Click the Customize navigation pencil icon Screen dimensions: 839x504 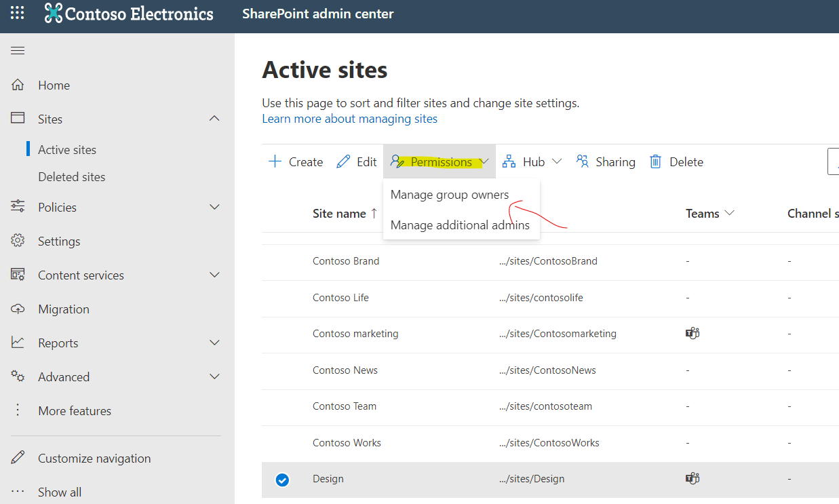click(18, 457)
